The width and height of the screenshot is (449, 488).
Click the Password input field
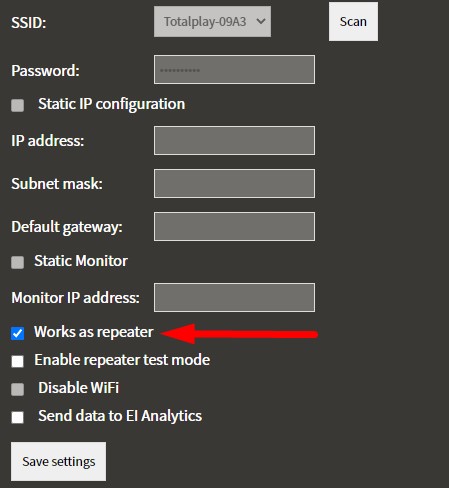pos(234,70)
